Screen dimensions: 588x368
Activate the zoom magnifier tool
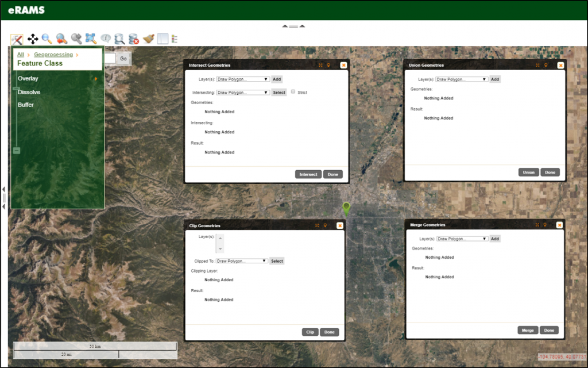pyautogui.click(x=47, y=39)
